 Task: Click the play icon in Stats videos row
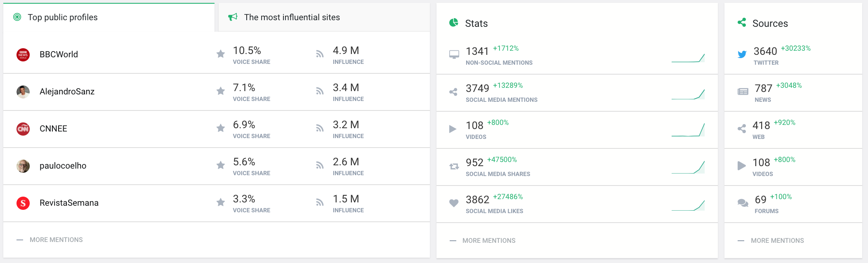[x=453, y=129]
